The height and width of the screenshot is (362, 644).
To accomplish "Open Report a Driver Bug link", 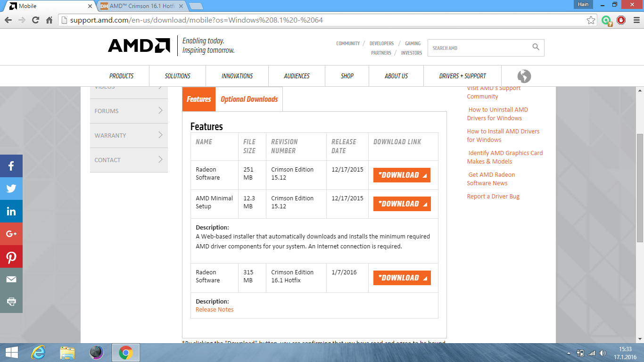I will click(x=493, y=197).
